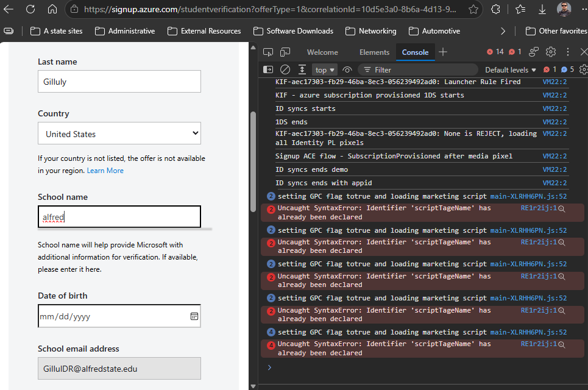Open the Automotive favorites folder
Screen dimensions: 588x390
[x=434, y=31]
